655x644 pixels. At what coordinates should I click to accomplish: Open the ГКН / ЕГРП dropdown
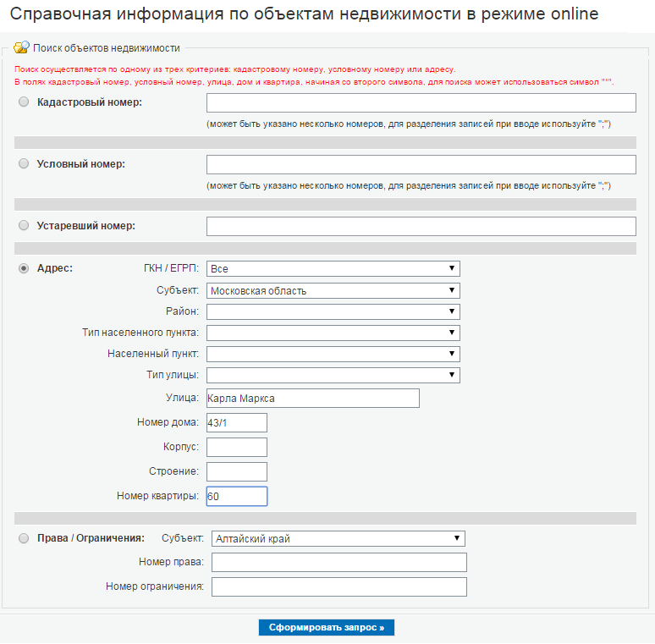[333, 268]
